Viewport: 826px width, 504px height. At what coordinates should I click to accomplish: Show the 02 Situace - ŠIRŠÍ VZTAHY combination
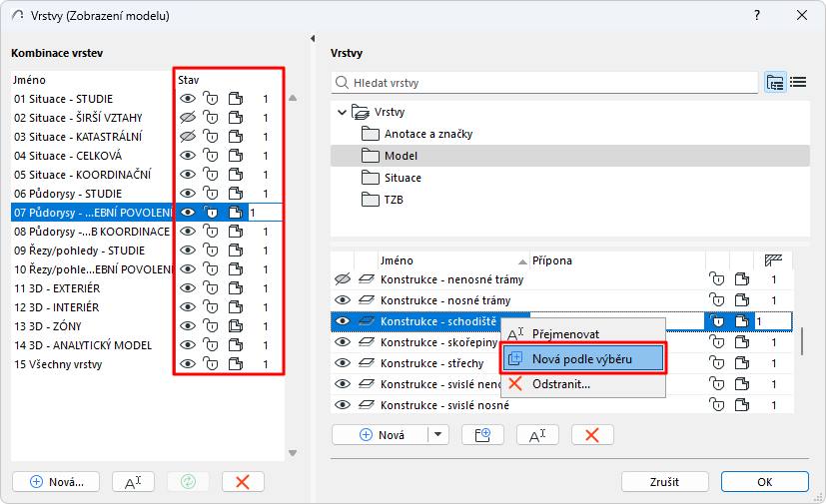(187, 118)
